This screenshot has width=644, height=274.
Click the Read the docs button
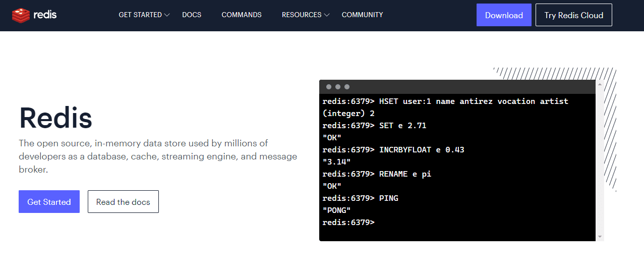tap(123, 202)
